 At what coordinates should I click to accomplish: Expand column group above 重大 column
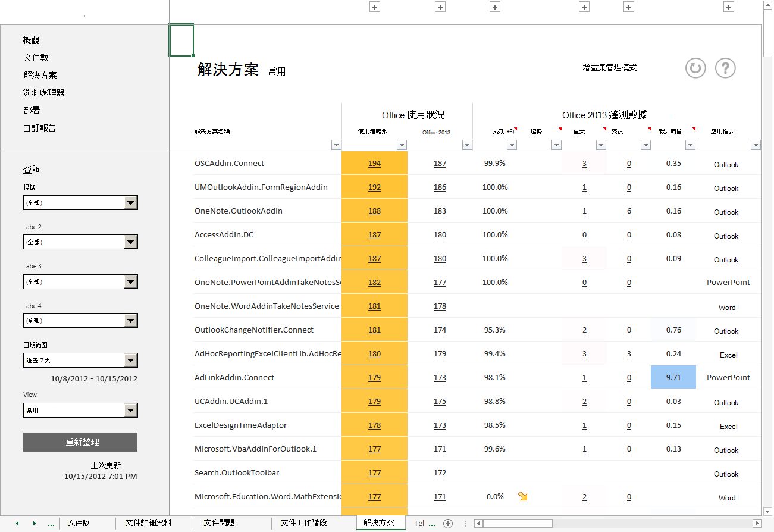pyautogui.click(x=584, y=7)
